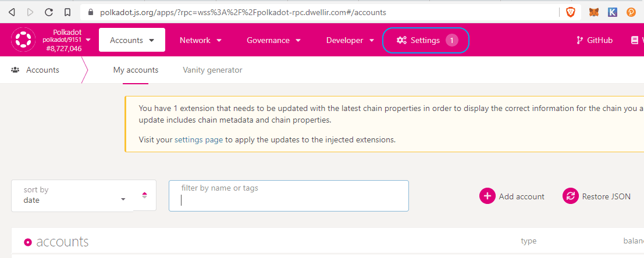Viewport: 644px width, 258px height.
Task: Click the Add account plus icon
Action: point(487,196)
